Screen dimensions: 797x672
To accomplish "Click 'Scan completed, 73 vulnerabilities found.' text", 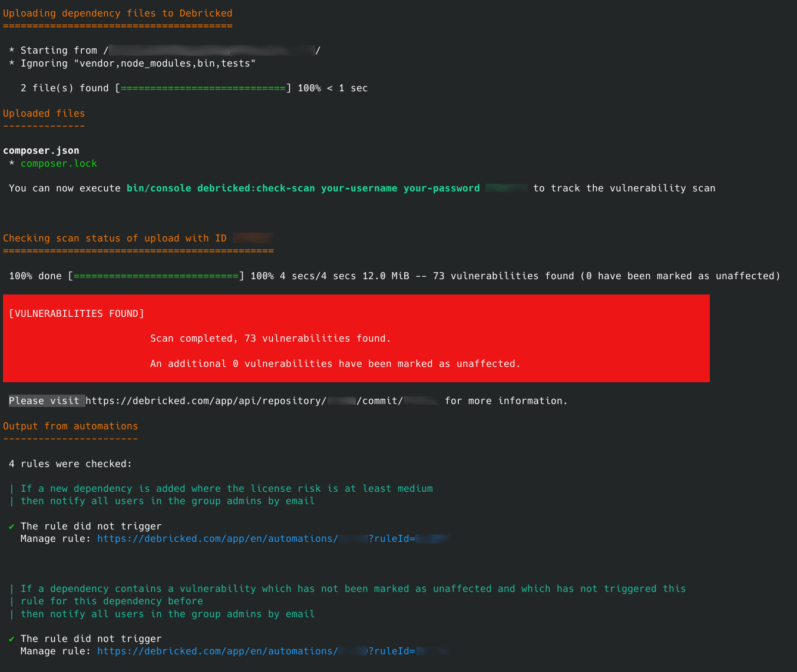I will [271, 338].
